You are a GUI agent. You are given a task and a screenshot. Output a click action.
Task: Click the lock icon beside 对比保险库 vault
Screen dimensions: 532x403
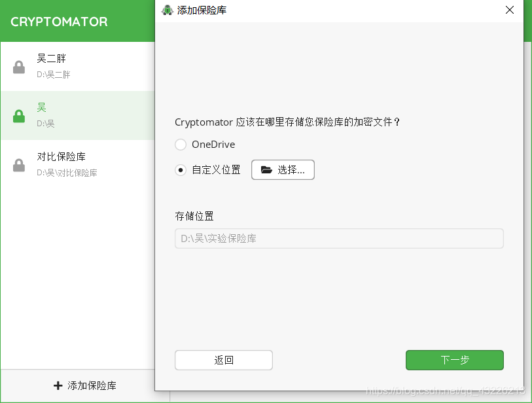click(19, 166)
